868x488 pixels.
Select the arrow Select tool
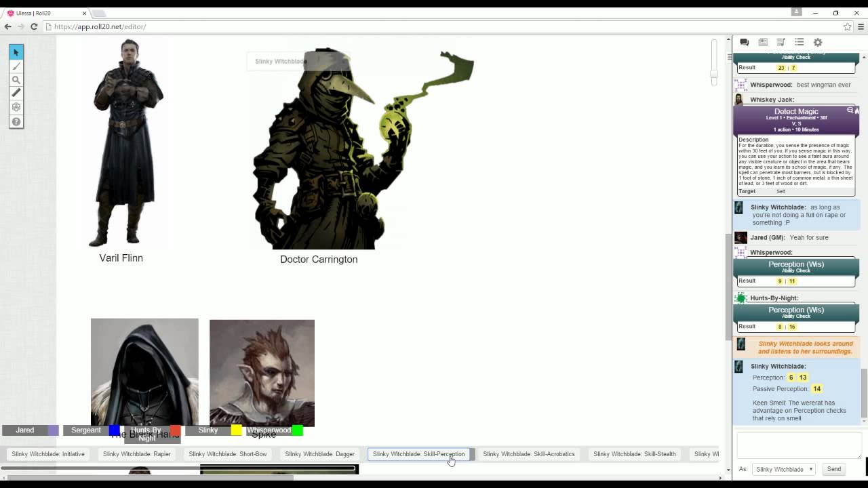16,52
